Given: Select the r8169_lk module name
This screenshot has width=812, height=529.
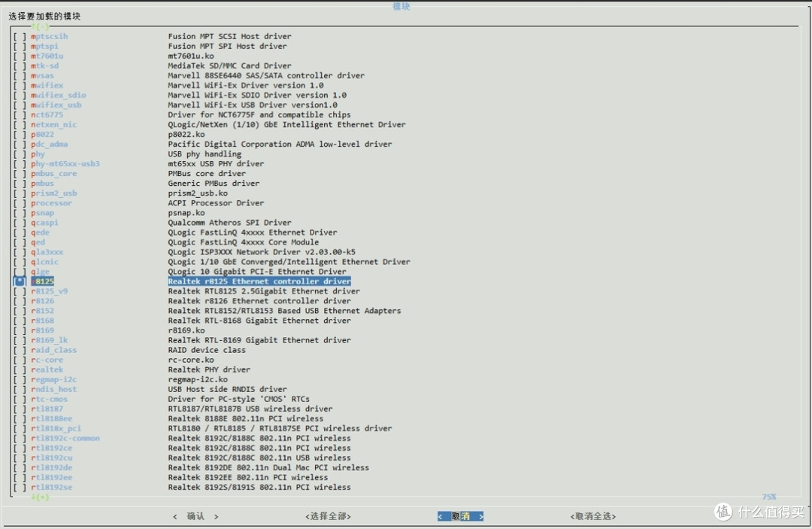Looking at the screenshot, I should pyautogui.click(x=49, y=340).
